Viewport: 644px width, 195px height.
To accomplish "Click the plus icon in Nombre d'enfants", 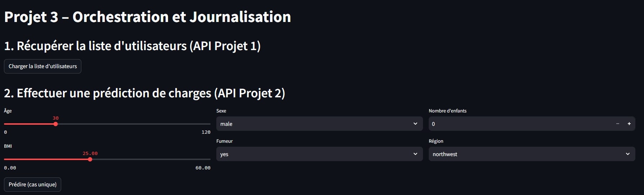I will (x=629, y=124).
